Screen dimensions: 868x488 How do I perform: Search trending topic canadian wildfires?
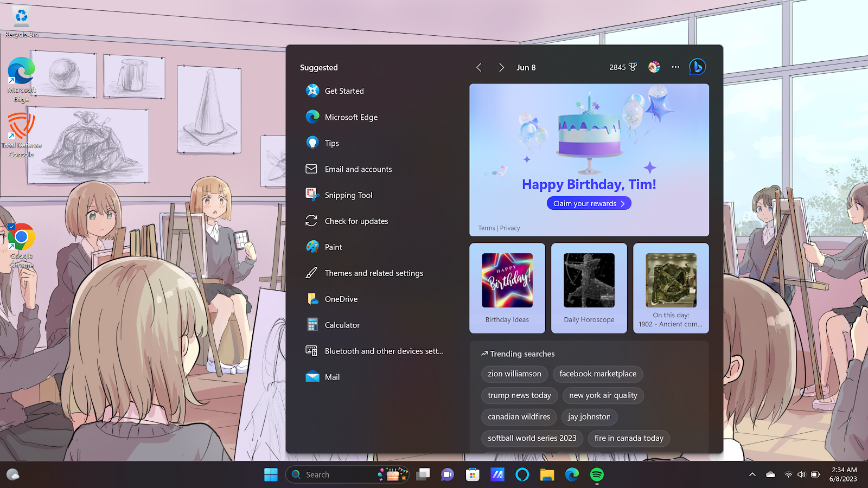point(519,416)
